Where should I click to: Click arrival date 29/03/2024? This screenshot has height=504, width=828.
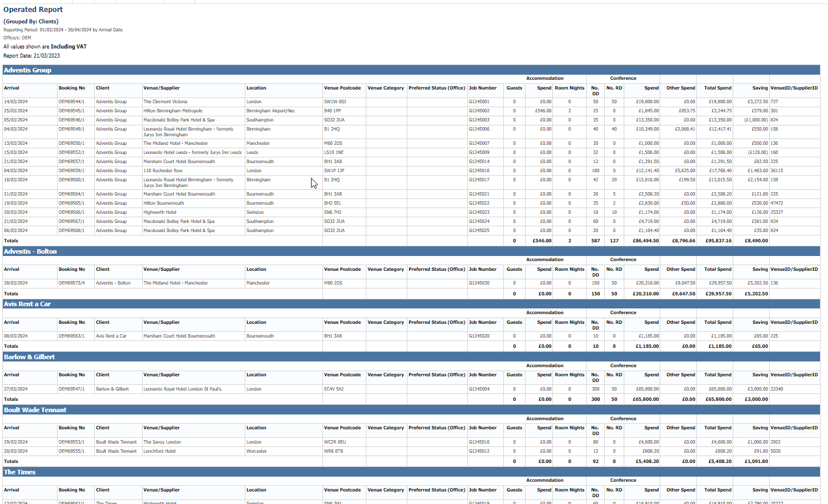pyautogui.click(x=15, y=442)
